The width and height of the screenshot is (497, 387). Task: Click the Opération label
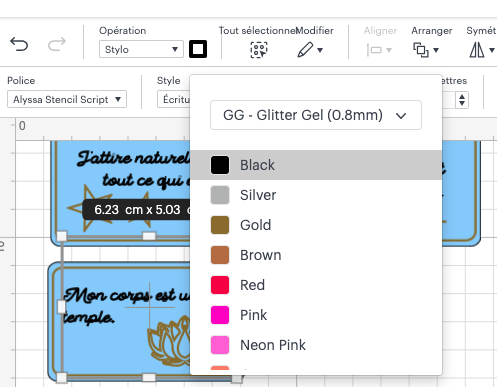coord(123,31)
